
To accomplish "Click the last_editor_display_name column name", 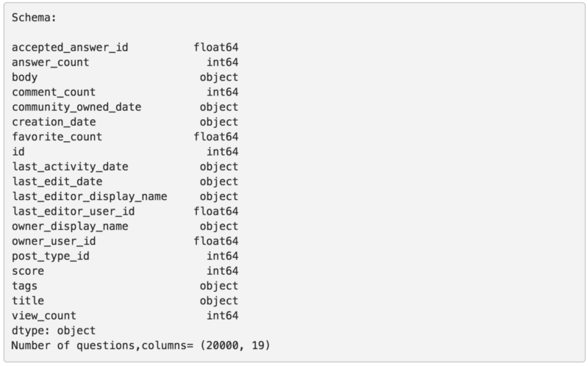I will tap(90, 196).
